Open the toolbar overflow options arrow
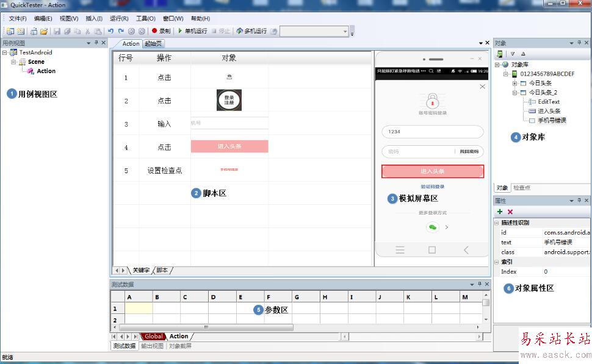The height and width of the screenshot is (364, 592). click(352, 32)
